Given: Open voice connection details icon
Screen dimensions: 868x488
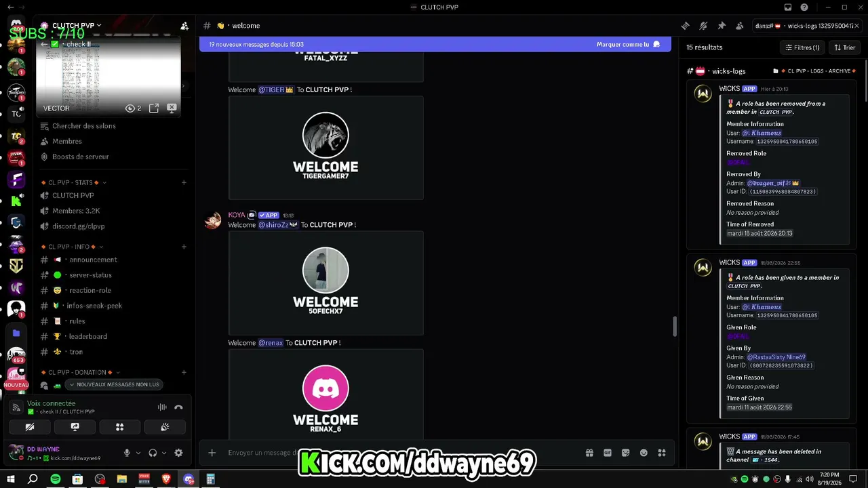Looking at the screenshot, I should tap(16, 407).
